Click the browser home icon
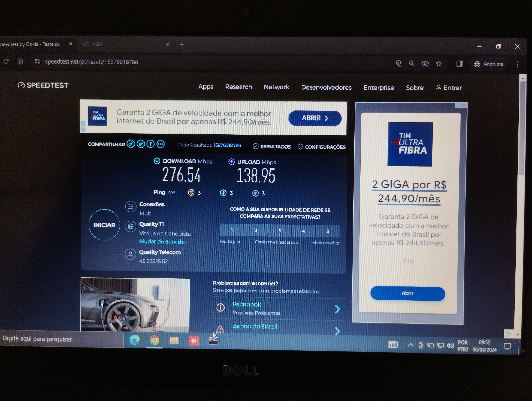The width and height of the screenshot is (532, 401). 20,62
